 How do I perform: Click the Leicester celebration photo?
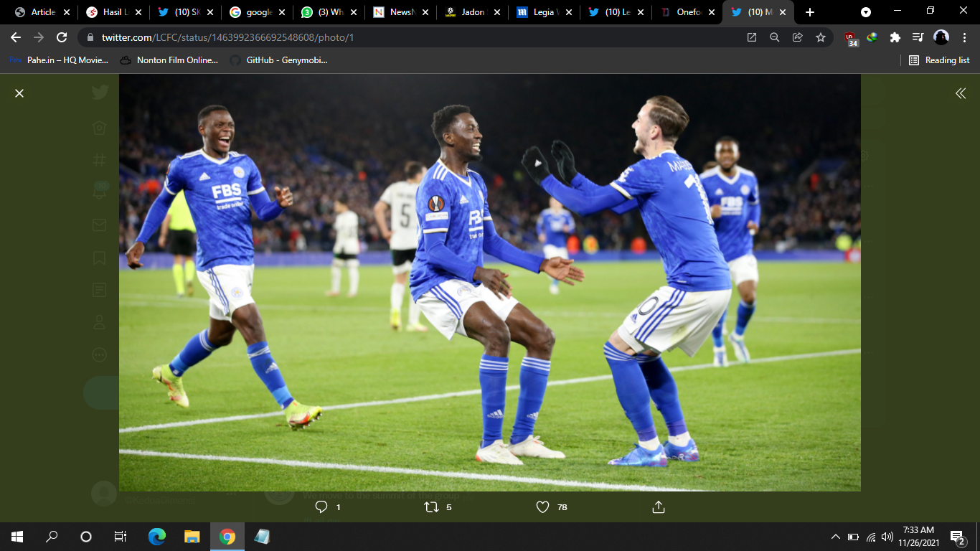490,283
